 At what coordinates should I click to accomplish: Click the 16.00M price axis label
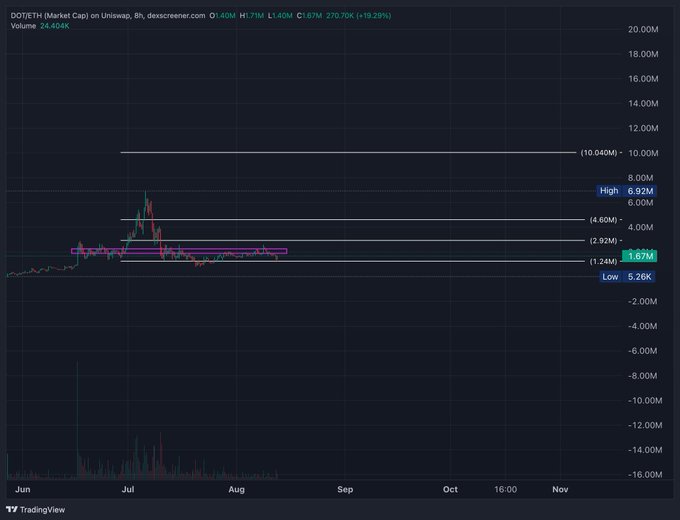(643, 78)
